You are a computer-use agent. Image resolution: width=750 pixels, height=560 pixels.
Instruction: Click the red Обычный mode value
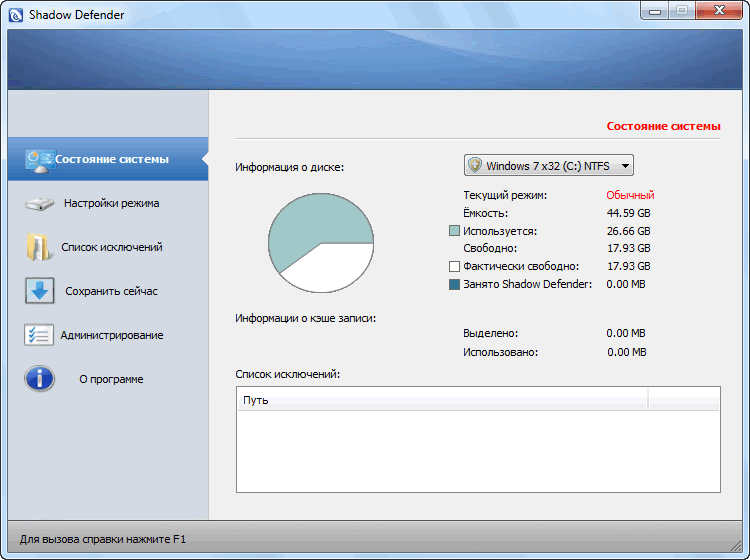[x=630, y=195]
